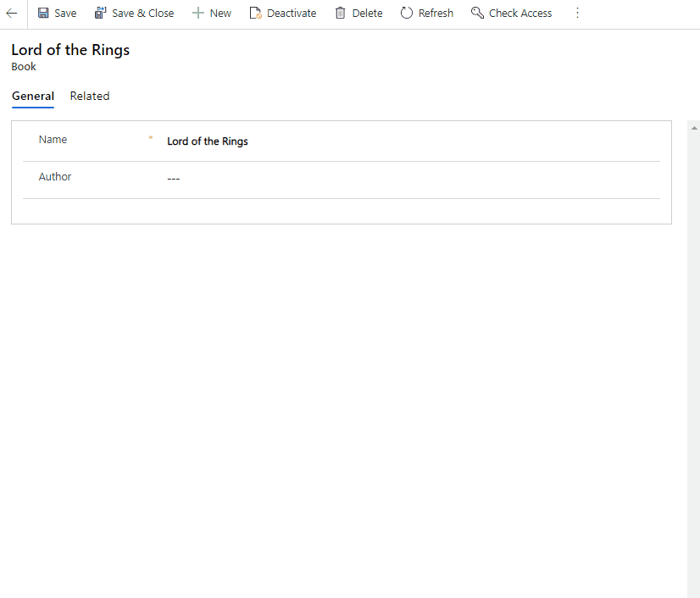Click the Check Access key icon
The image size is (700, 598).
pos(477,13)
